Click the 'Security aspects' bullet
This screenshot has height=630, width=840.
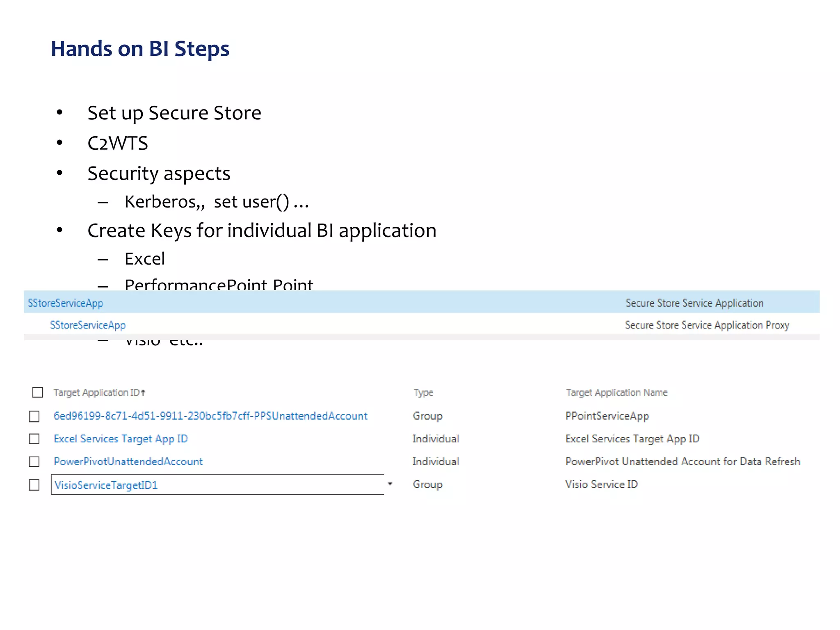click(159, 174)
